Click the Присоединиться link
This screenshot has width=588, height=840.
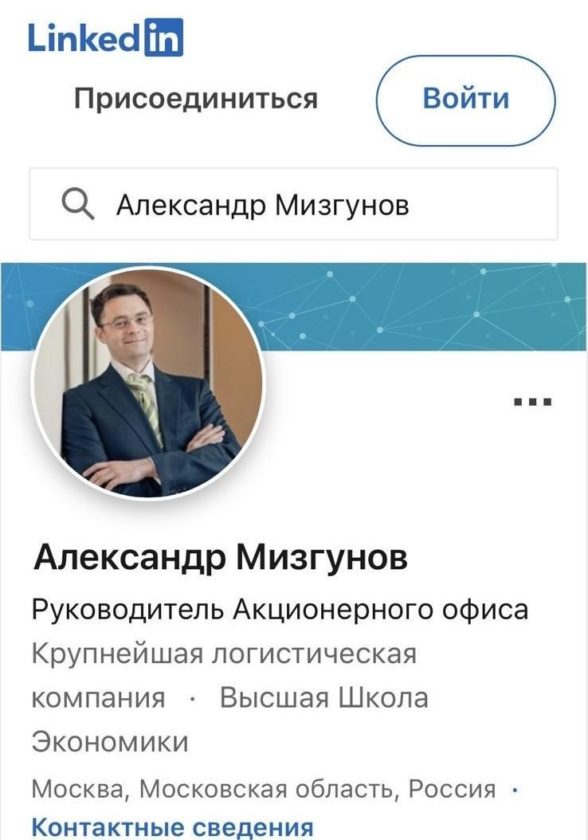(195, 99)
